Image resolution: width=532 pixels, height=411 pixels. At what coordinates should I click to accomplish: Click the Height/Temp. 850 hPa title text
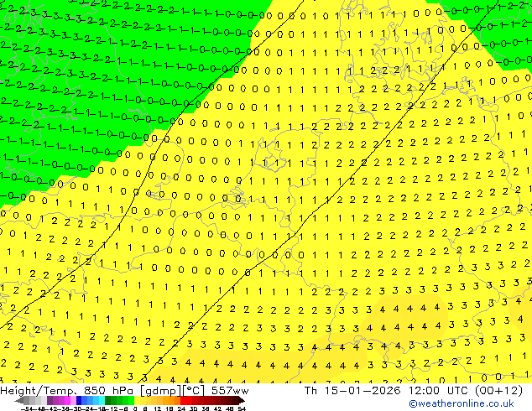click(x=67, y=391)
